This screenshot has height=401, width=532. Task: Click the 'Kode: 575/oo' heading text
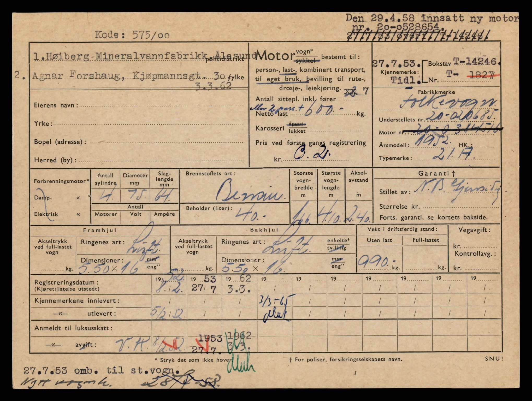[x=132, y=35]
